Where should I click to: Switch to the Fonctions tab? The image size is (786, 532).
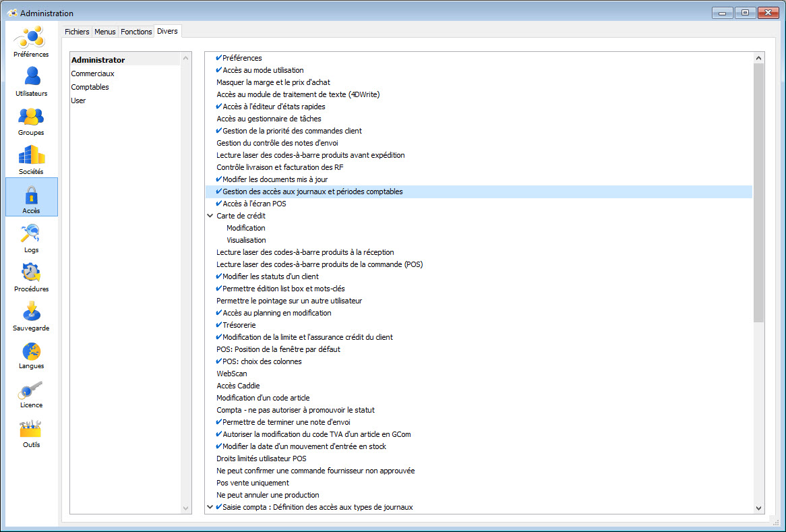click(136, 32)
